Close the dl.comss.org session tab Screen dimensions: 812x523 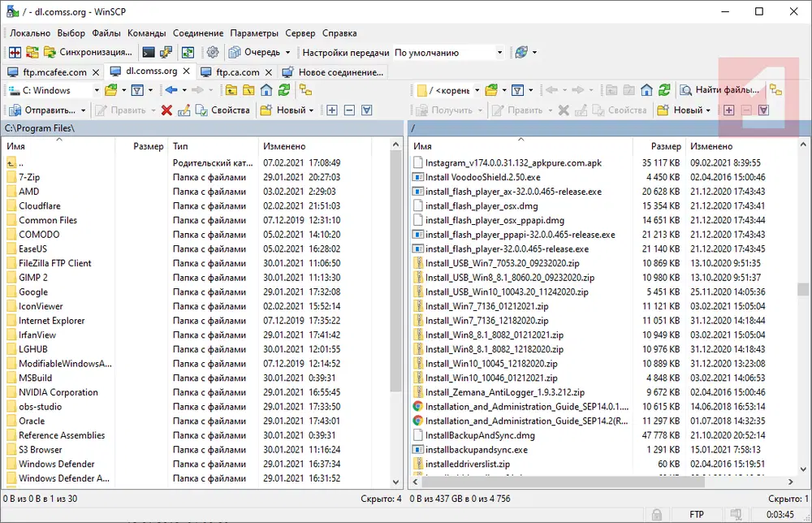click(x=187, y=71)
